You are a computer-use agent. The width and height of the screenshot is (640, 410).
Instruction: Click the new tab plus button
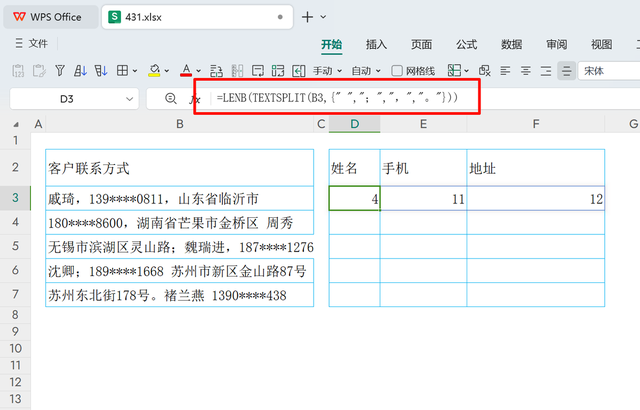point(307,17)
